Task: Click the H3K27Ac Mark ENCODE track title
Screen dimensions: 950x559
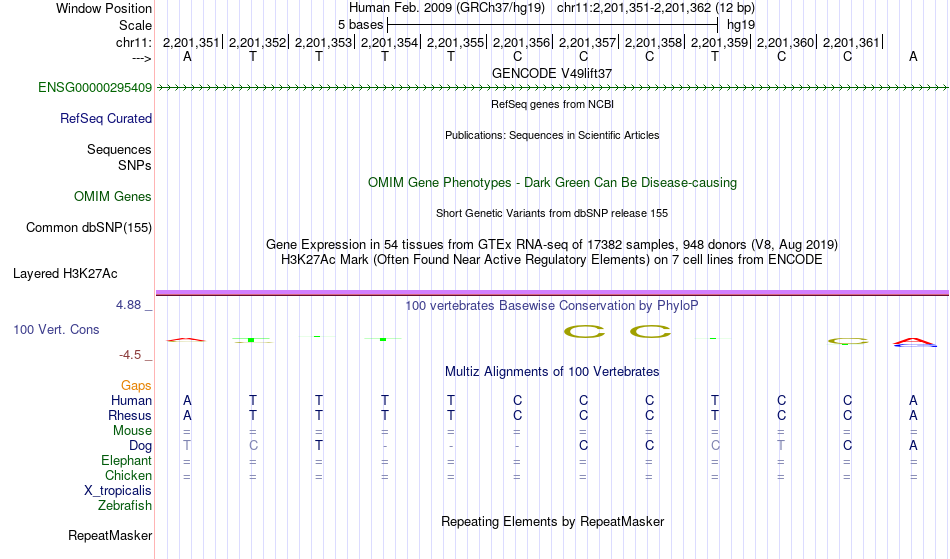Action: [x=552, y=260]
